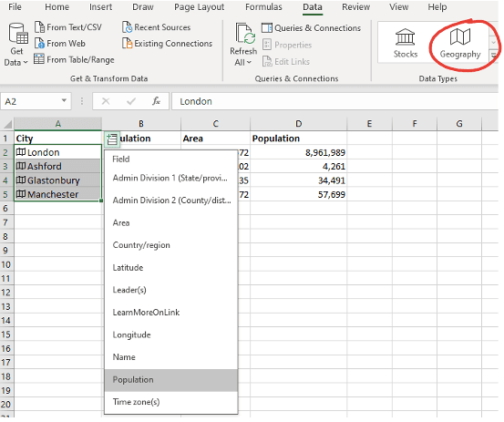This screenshot has width=504, height=422.
Task: Click the Select All corner triangle
Action: [7, 124]
